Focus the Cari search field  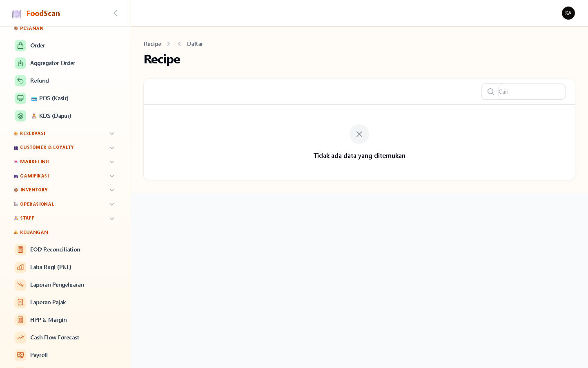pos(531,92)
